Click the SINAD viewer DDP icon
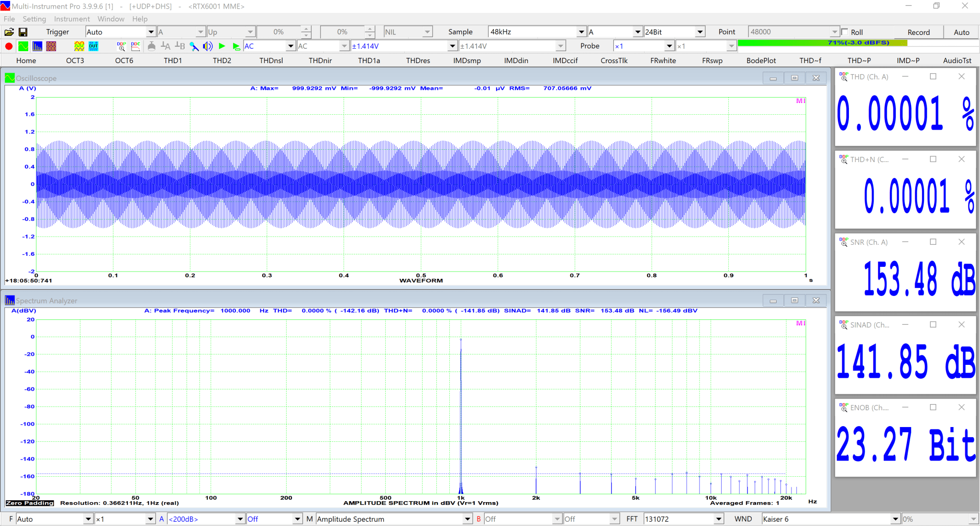This screenshot has height=526, width=980. pyautogui.click(x=844, y=325)
